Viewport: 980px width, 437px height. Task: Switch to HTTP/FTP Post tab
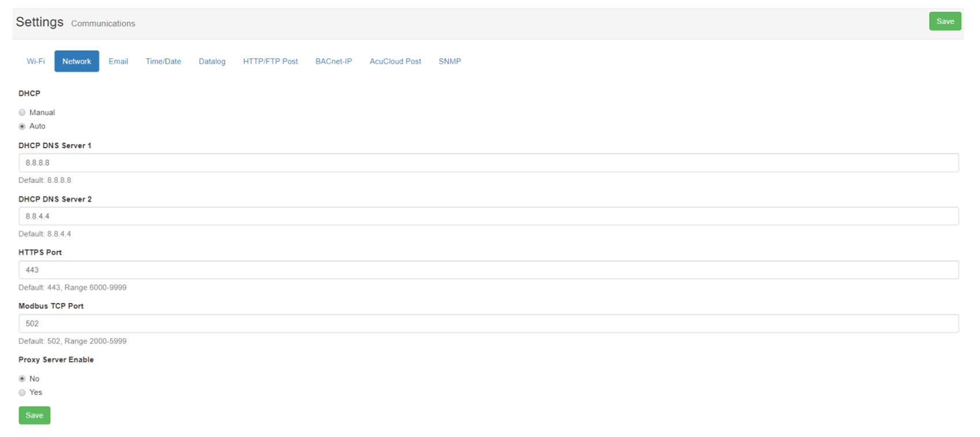(270, 61)
